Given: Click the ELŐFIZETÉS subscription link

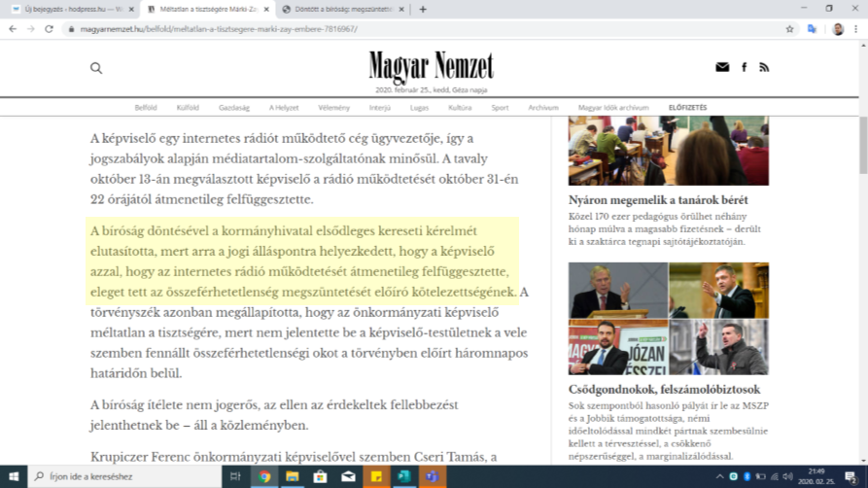Looking at the screenshot, I should pos(687,108).
